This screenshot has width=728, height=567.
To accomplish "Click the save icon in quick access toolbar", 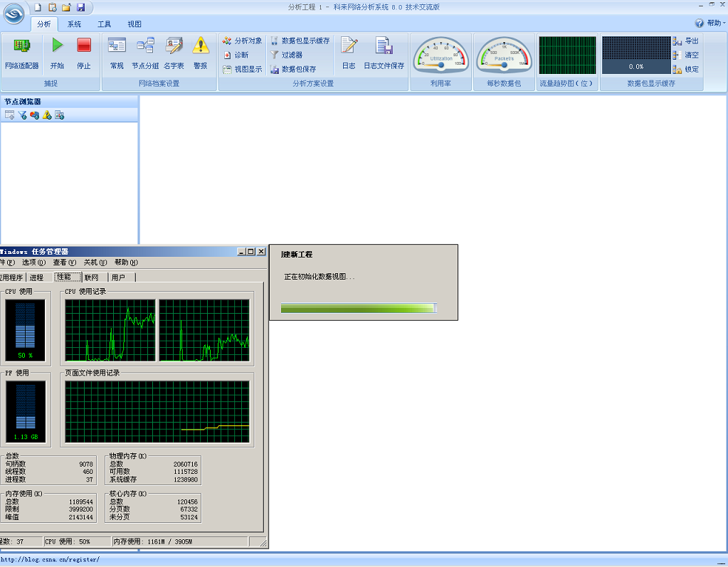I will (x=80, y=7).
